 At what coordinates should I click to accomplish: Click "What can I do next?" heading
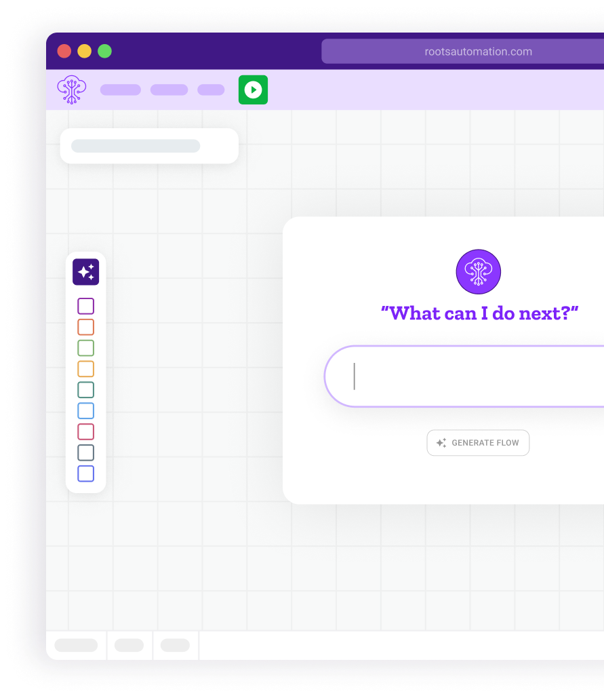(479, 313)
